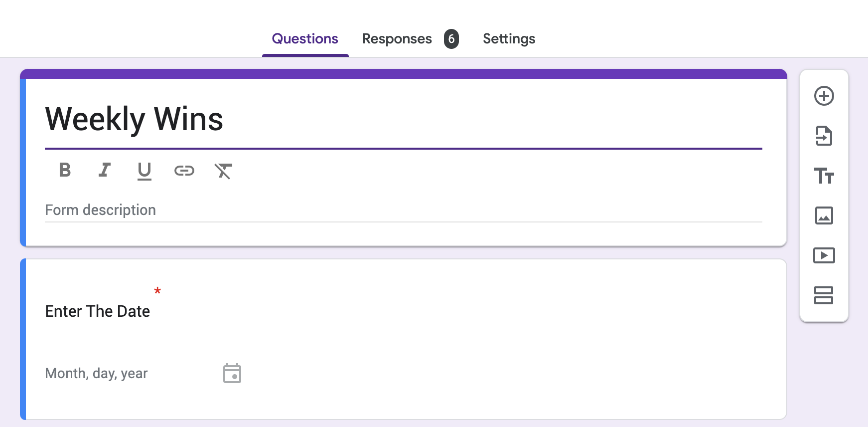
Task: Click the Weekly Wins title field
Action: [404, 120]
